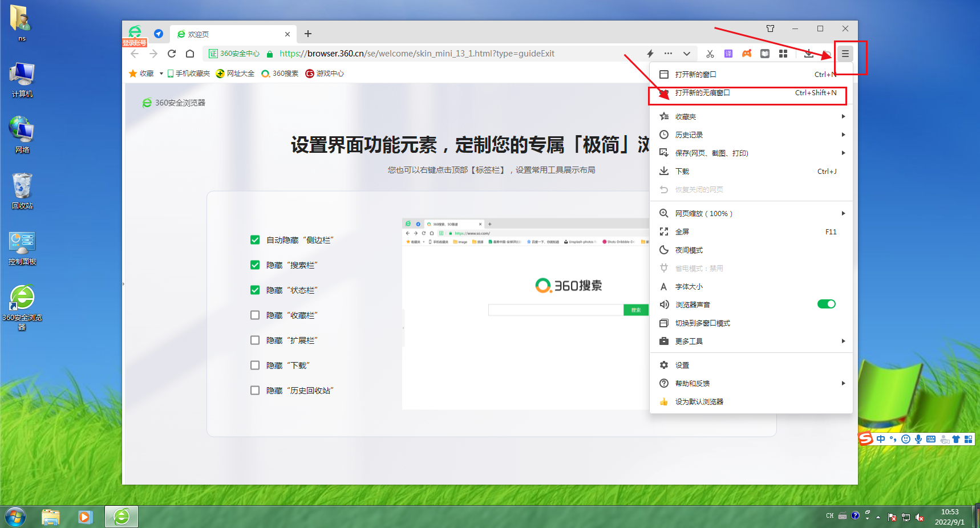Uncheck 自动隐藏“侧边栏” checkbox
Screen dimensions: 980x528
(255, 240)
